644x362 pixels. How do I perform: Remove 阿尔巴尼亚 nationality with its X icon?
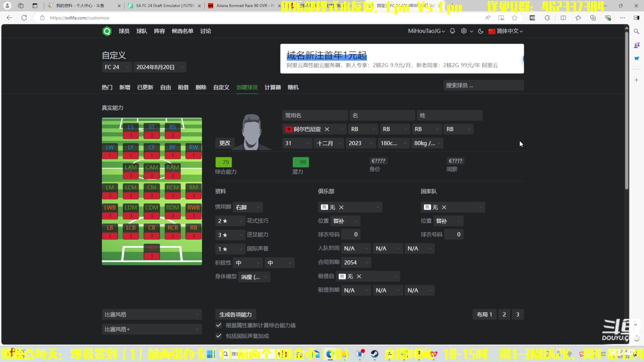coord(327,129)
